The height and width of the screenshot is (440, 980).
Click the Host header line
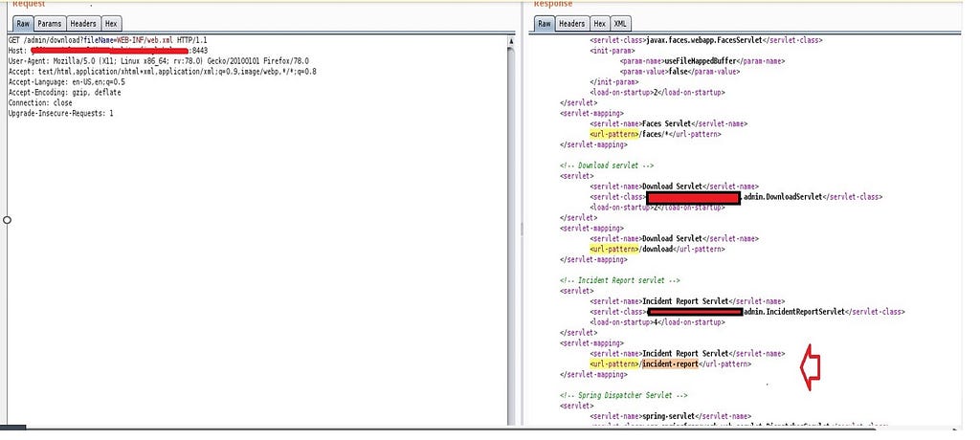click(108, 51)
